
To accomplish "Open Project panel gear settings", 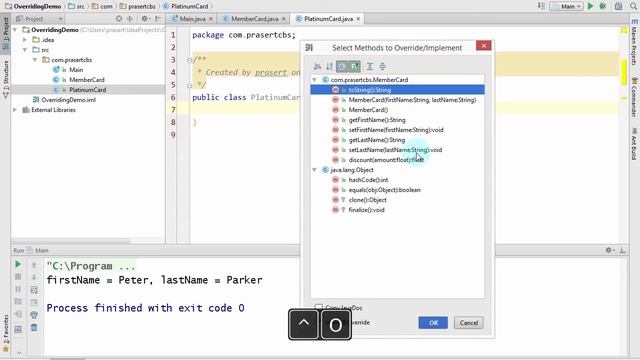I will pyautogui.click(x=145, y=19).
